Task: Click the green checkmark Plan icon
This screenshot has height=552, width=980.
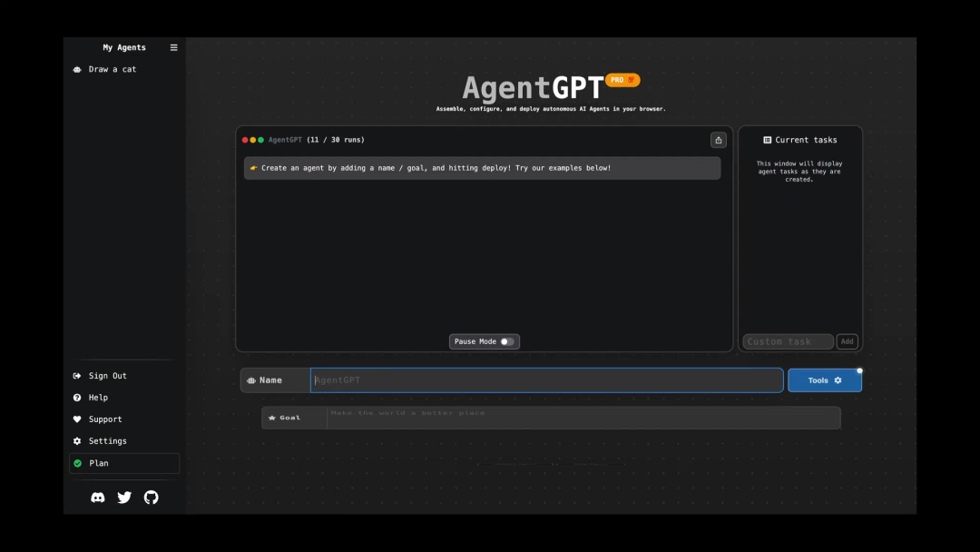Action: click(77, 463)
